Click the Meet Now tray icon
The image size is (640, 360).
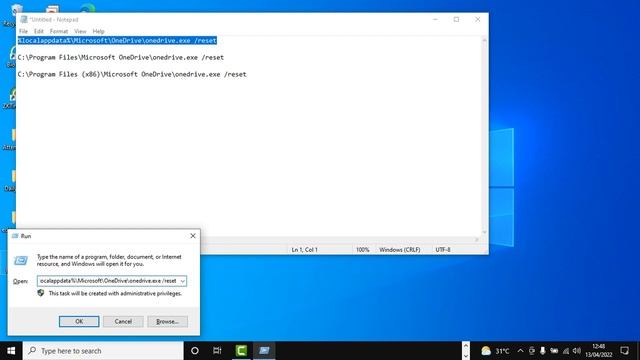531,351
